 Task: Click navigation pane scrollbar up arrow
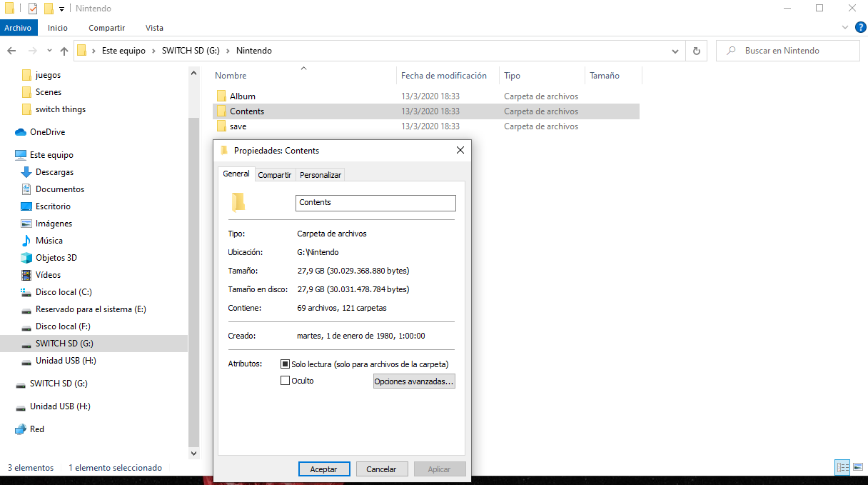pos(194,73)
